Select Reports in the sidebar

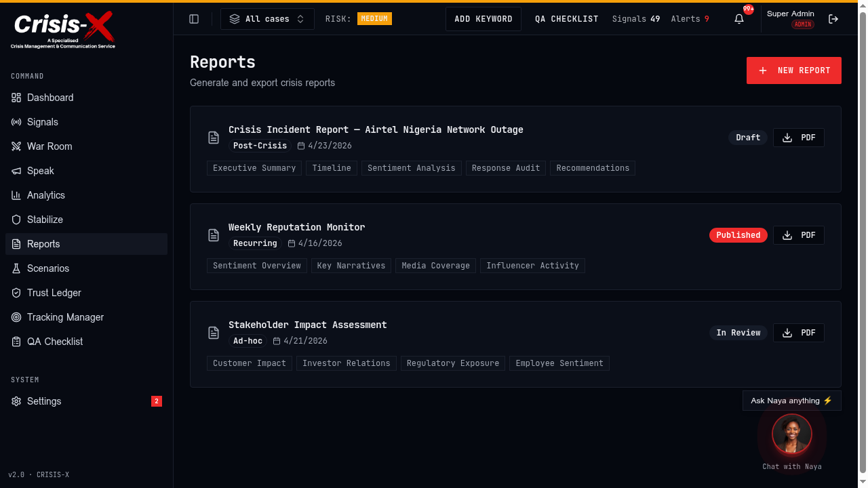[x=86, y=244]
